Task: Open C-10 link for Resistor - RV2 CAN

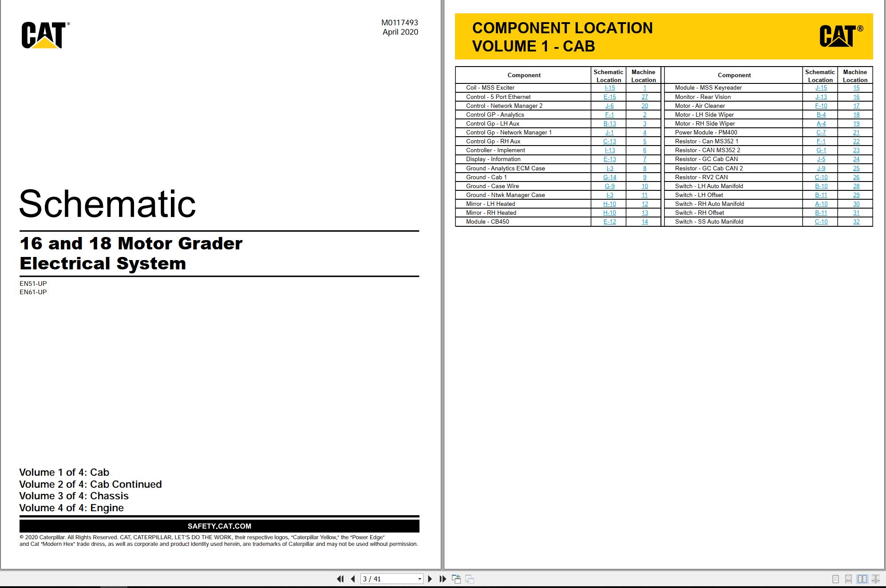Action: 821,177
